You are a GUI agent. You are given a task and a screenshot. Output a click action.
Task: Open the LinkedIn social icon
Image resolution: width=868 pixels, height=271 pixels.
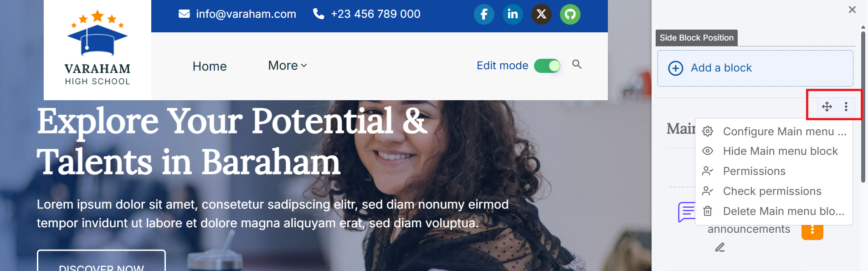513,14
